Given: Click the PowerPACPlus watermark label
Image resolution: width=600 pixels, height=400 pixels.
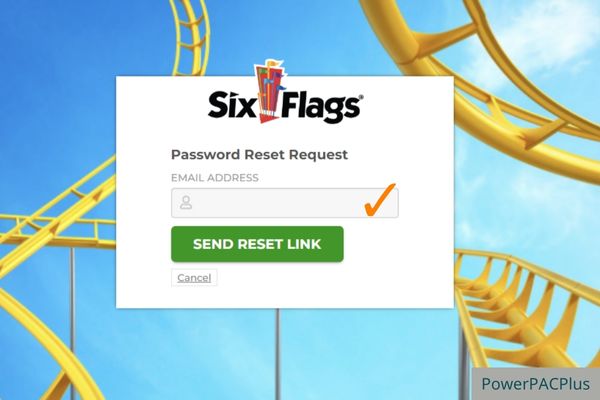Looking at the screenshot, I should 535,384.
